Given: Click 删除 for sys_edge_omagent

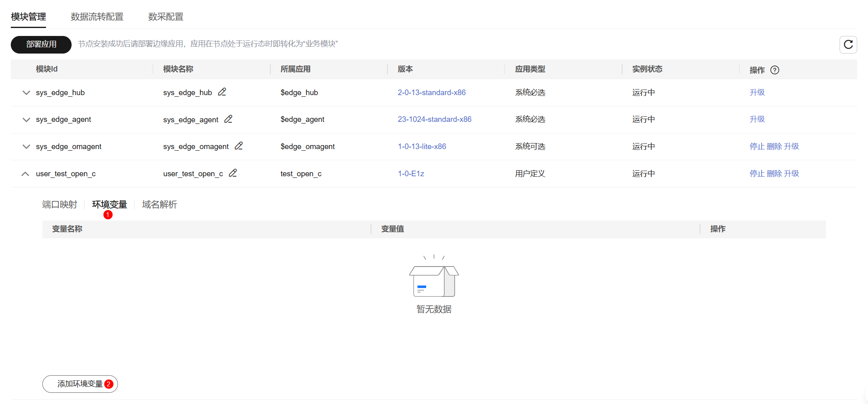Looking at the screenshot, I should click(774, 146).
